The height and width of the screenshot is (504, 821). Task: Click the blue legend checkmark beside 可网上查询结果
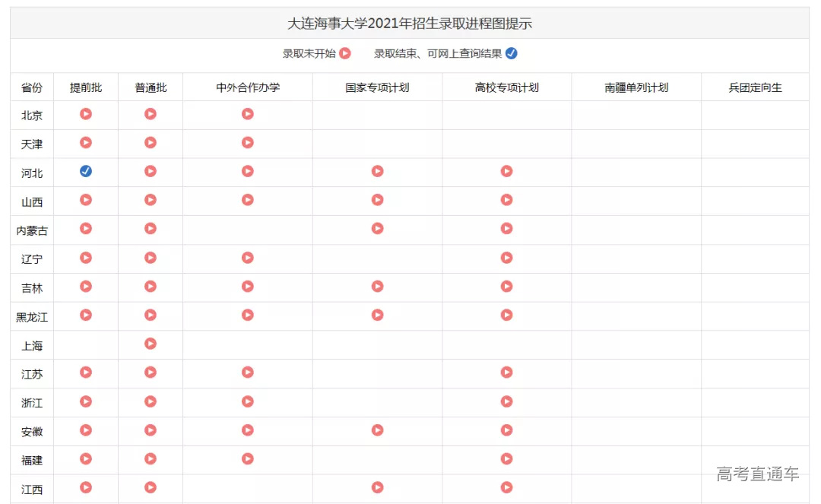pos(512,53)
